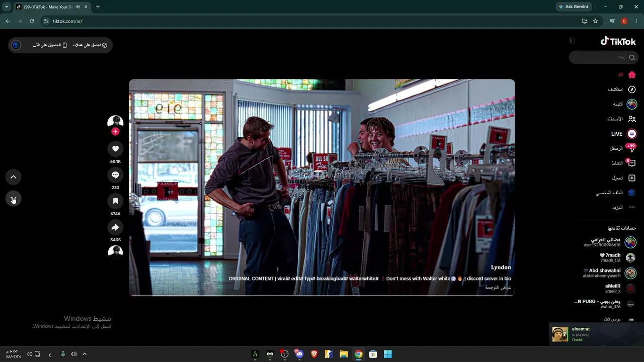Follow the creator with the plus badge
Screen dimensions: 644x362
pyautogui.click(x=115, y=132)
